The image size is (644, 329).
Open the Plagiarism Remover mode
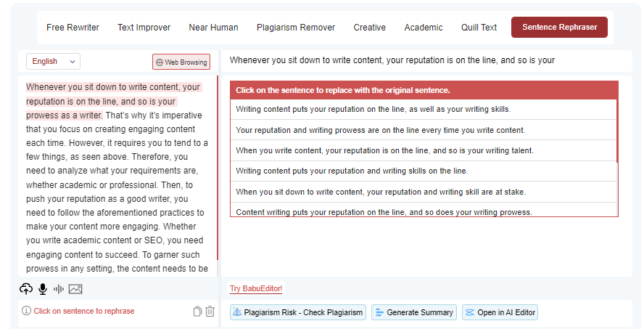[x=295, y=28]
